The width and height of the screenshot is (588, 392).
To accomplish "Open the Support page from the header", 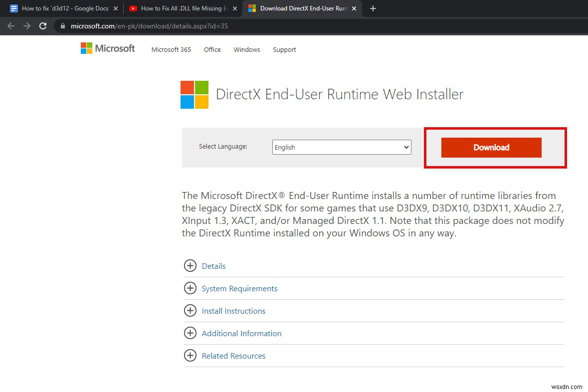I will pos(284,49).
